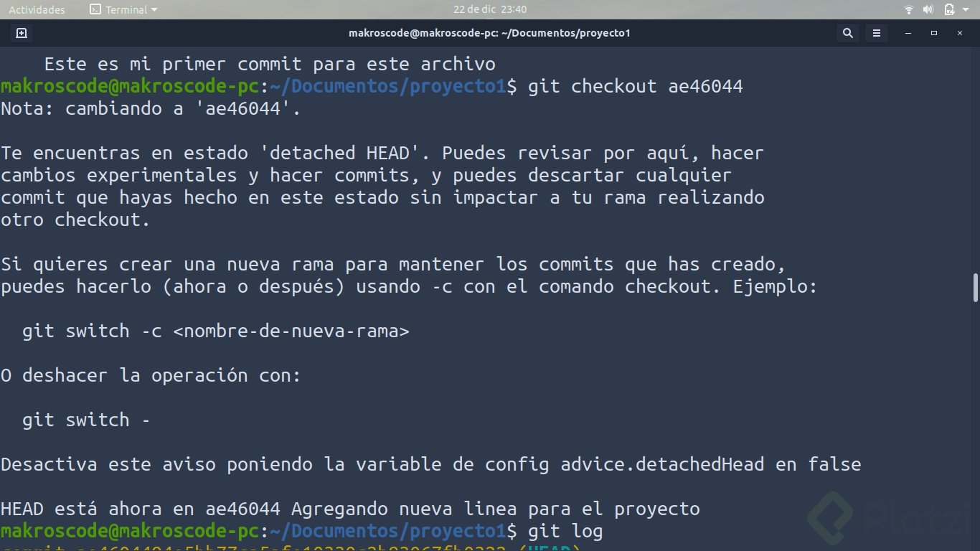Viewport: 980px width, 551px height.
Task: Open Activities overview from the top bar
Action: [37, 9]
